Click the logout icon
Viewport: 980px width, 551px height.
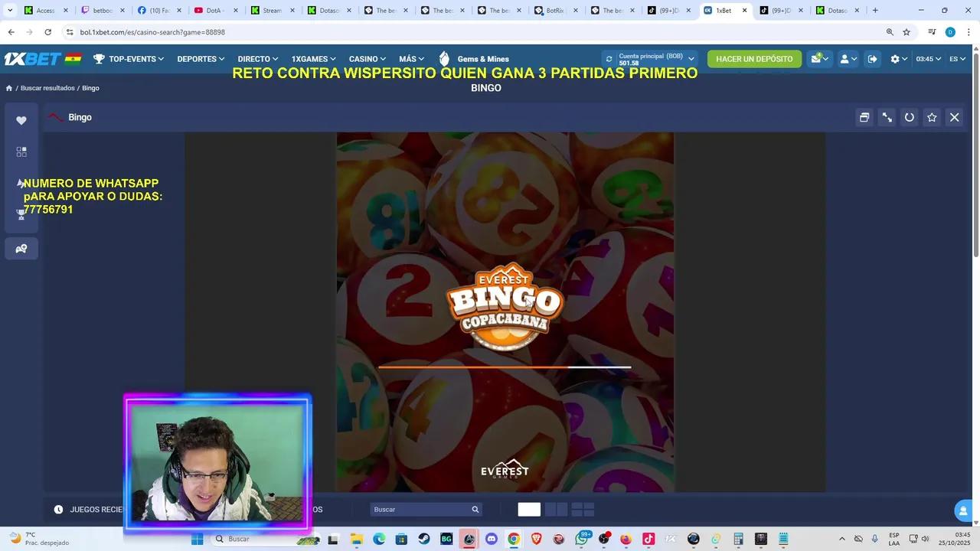[x=872, y=59]
